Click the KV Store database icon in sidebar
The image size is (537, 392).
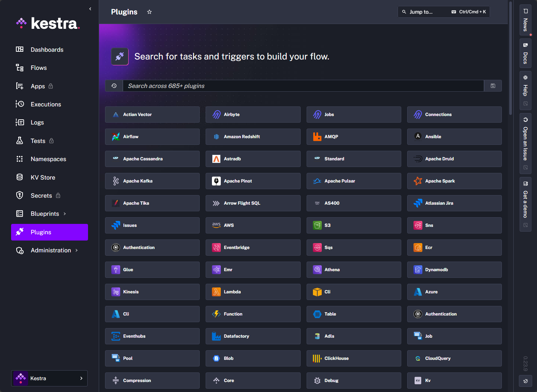click(20, 177)
